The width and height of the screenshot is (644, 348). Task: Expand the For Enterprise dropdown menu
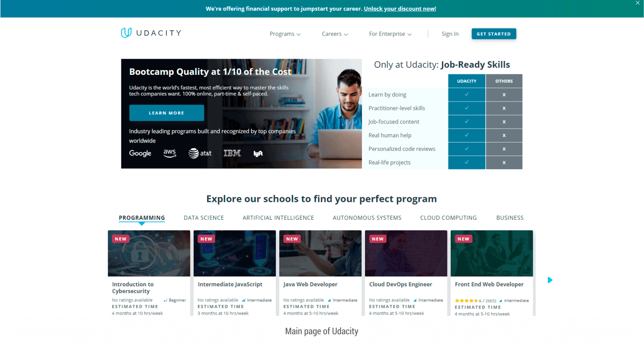coord(390,34)
